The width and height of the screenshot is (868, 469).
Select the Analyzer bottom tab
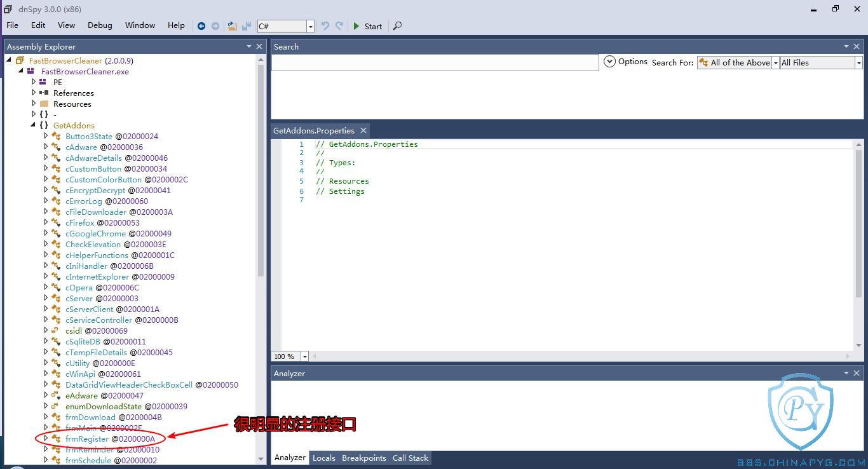[290, 458]
